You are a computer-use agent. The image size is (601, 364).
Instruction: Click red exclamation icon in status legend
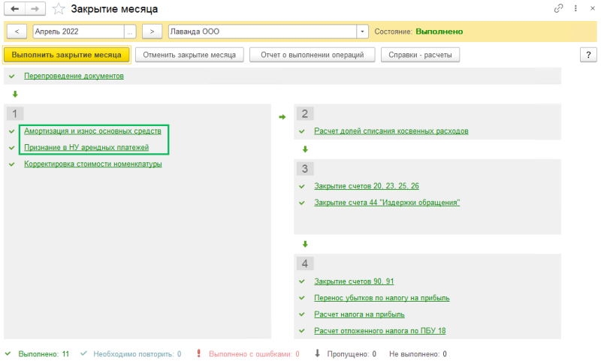pyautogui.click(x=198, y=353)
